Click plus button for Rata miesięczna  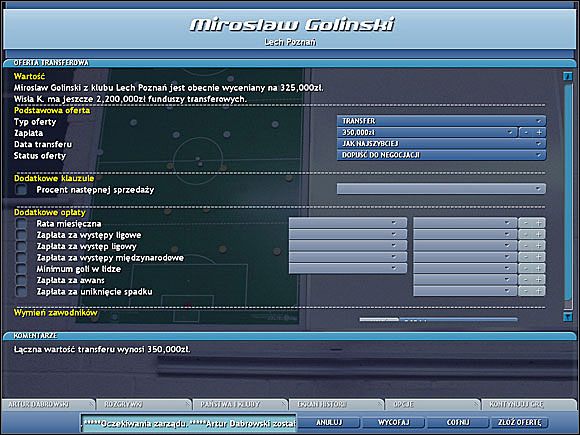(x=539, y=223)
